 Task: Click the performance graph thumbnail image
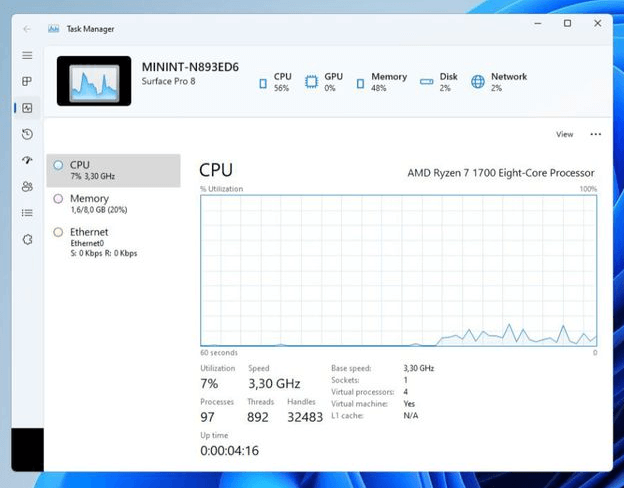94,81
